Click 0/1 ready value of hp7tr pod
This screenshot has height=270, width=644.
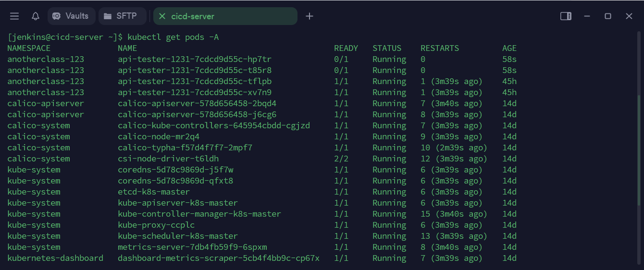(341, 59)
